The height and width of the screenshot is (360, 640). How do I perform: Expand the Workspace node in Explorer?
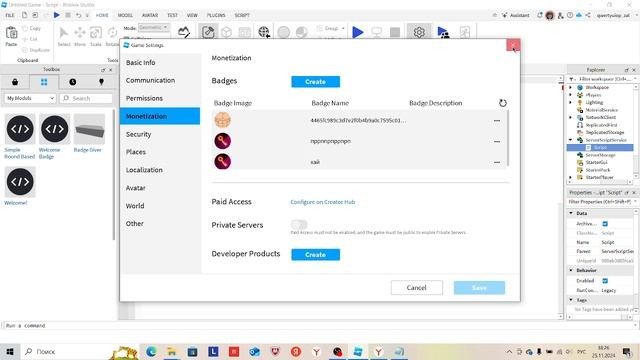click(571, 87)
